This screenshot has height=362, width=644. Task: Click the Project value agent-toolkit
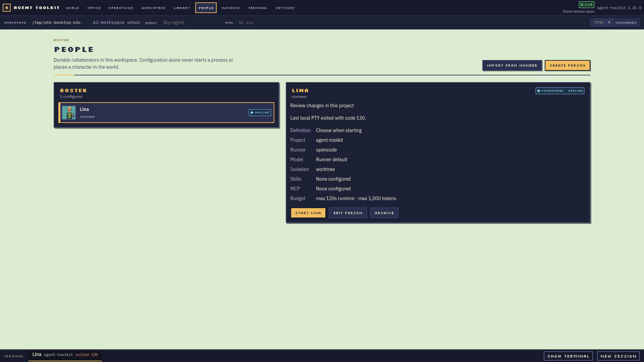point(329,140)
